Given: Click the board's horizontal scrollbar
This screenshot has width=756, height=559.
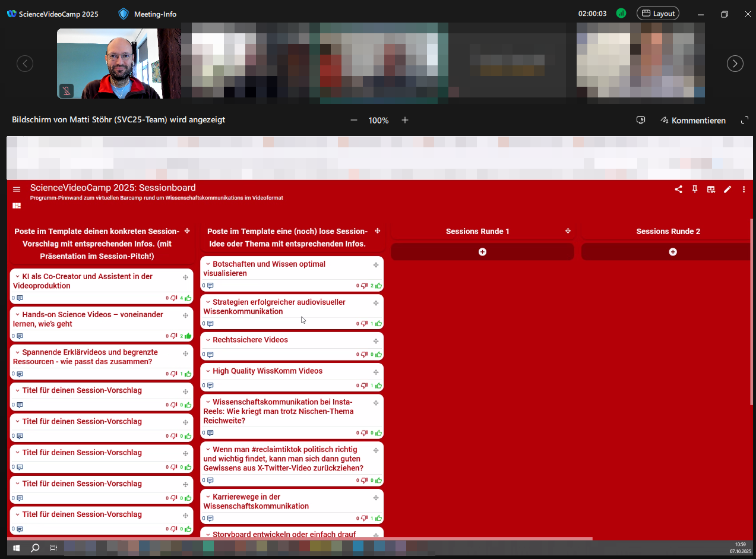Looking at the screenshot, I should [x=300, y=539].
